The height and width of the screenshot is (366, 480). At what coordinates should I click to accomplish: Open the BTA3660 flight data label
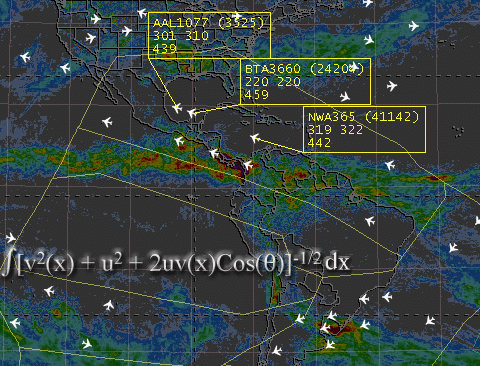(305, 81)
